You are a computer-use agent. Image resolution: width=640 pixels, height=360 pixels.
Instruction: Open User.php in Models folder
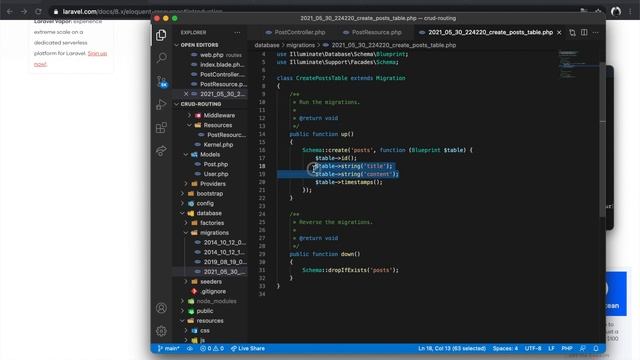pos(216,174)
